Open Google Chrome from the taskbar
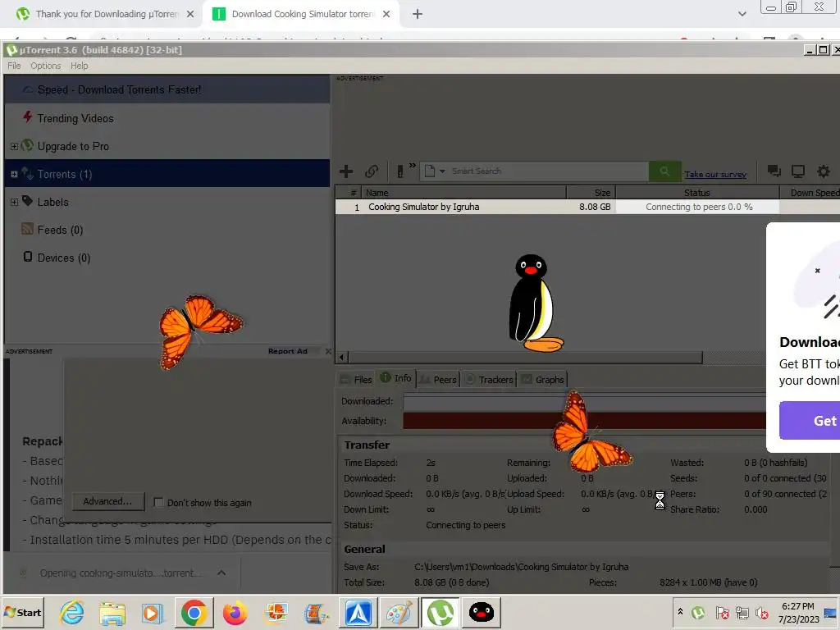Image resolution: width=840 pixels, height=630 pixels. [x=194, y=613]
